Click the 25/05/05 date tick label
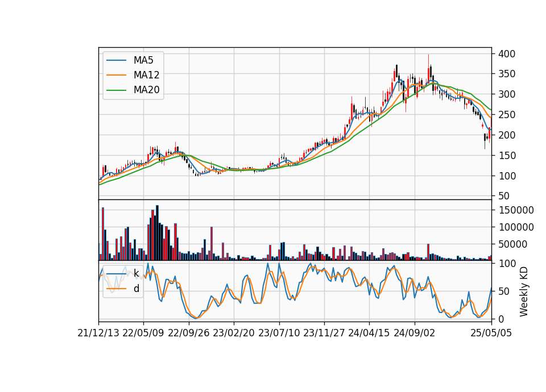 [491, 333]
